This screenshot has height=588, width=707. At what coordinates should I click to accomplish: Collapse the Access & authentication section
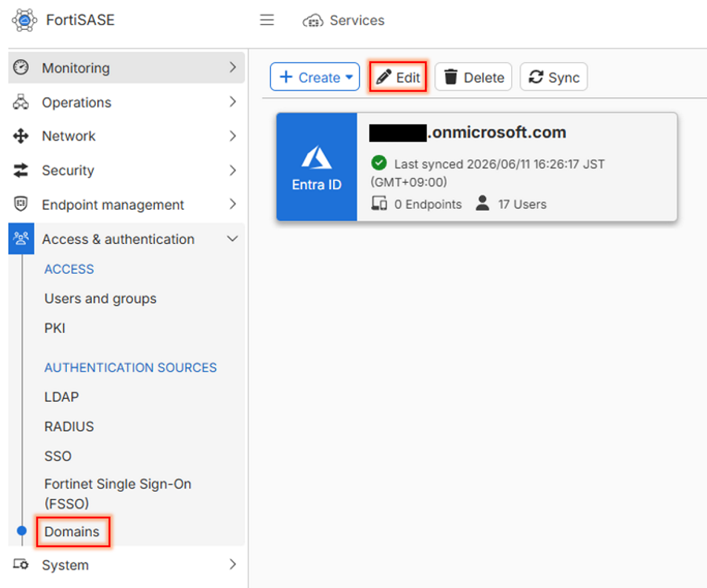[233, 239]
